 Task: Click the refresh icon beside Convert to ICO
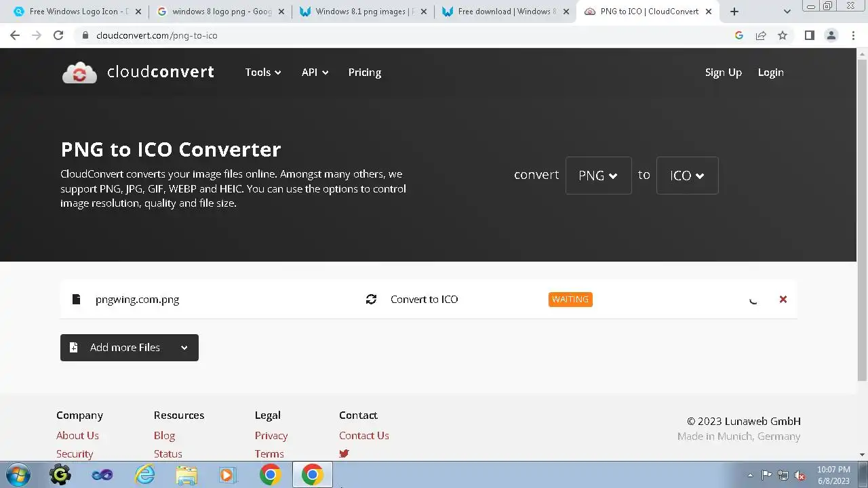pos(371,299)
